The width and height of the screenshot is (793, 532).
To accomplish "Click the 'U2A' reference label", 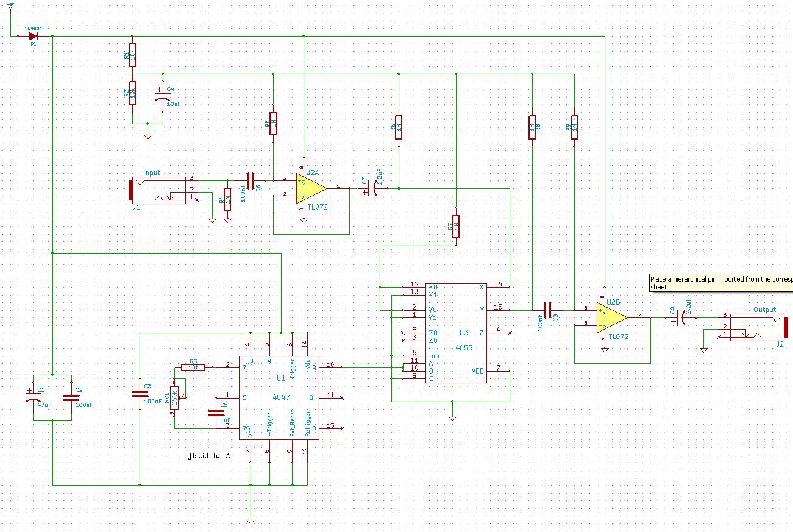I will [x=313, y=173].
